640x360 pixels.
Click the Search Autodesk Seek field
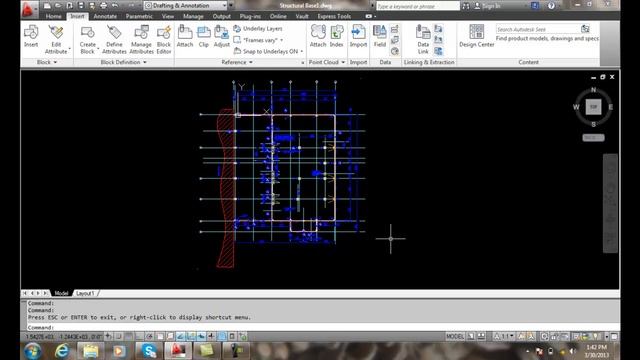point(537,29)
